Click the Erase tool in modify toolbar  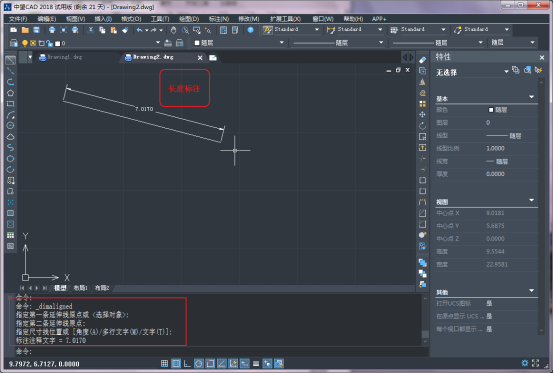click(422, 60)
